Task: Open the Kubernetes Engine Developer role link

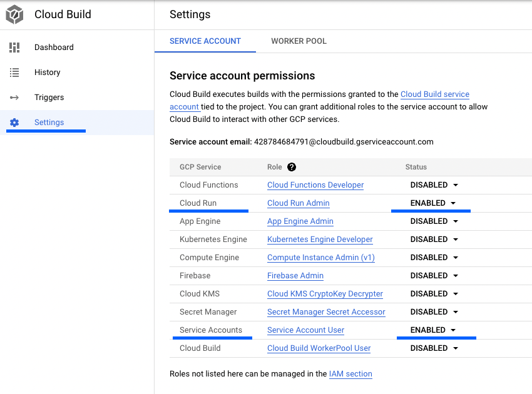Action: point(320,240)
